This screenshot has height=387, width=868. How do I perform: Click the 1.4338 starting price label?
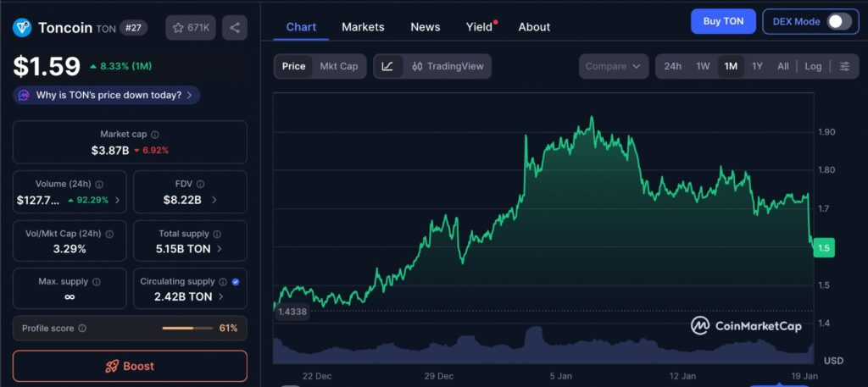coord(292,312)
